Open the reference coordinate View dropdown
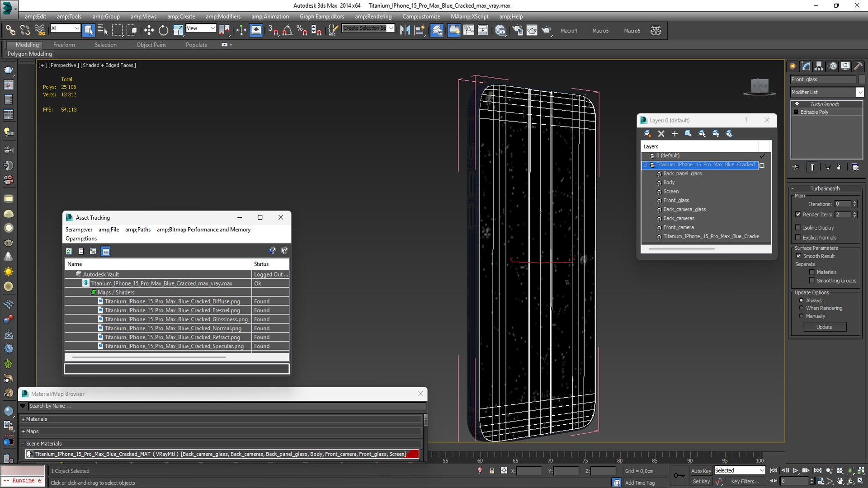This screenshot has height=488, width=868. (201, 28)
